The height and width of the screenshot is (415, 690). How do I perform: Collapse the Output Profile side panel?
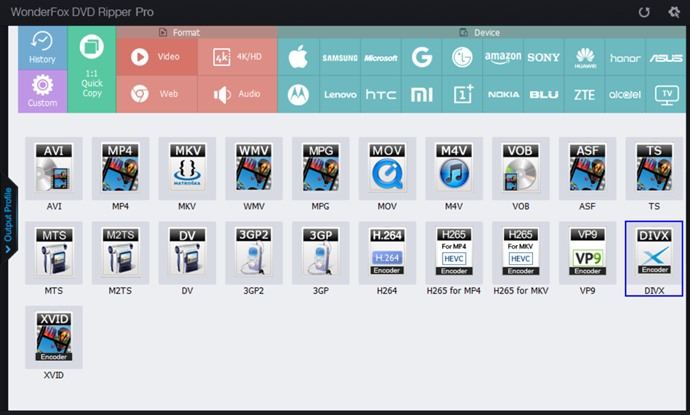pyautogui.click(x=8, y=218)
